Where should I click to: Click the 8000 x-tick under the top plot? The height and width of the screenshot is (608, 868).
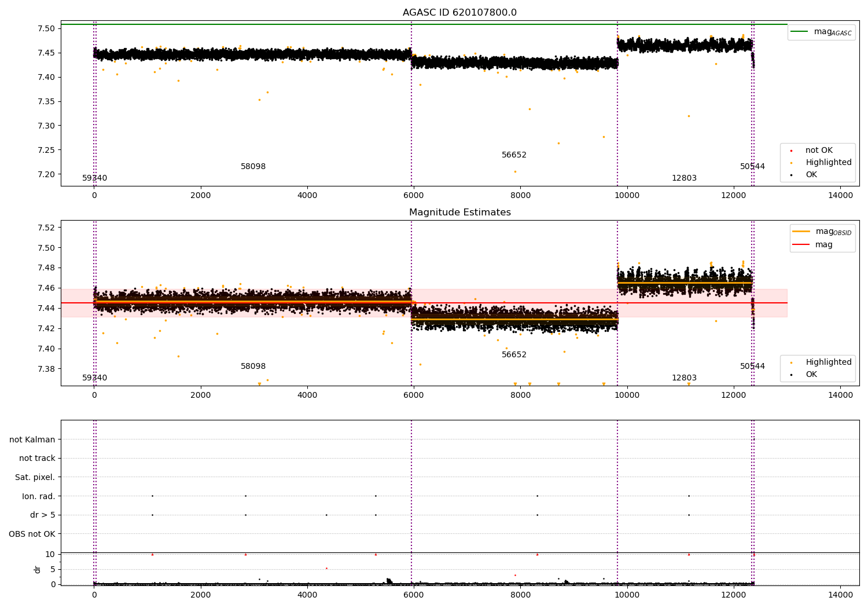[520, 195]
